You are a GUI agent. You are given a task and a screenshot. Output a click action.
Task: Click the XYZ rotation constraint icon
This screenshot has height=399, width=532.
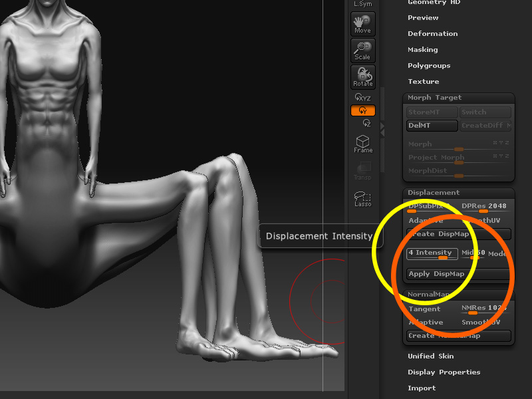tap(362, 96)
